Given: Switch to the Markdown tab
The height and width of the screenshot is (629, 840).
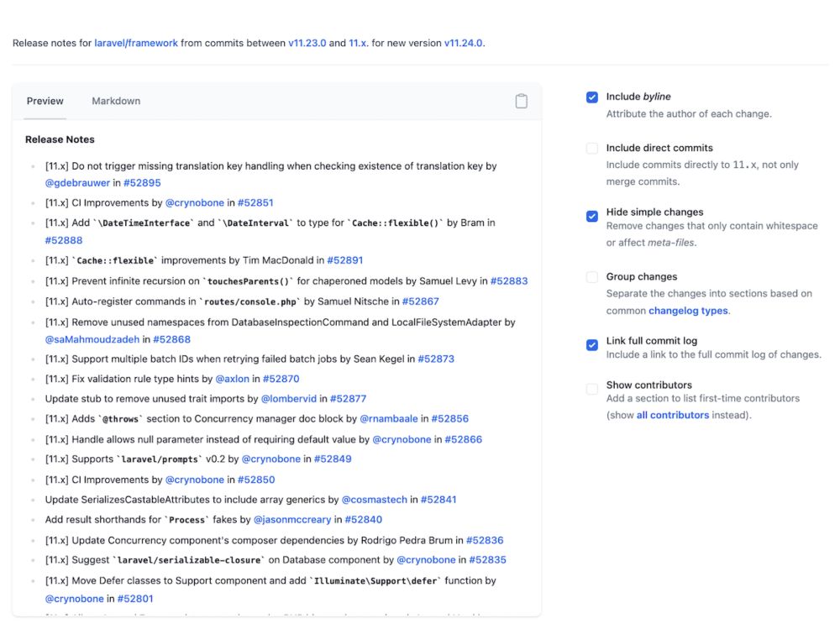Looking at the screenshot, I should click(116, 101).
